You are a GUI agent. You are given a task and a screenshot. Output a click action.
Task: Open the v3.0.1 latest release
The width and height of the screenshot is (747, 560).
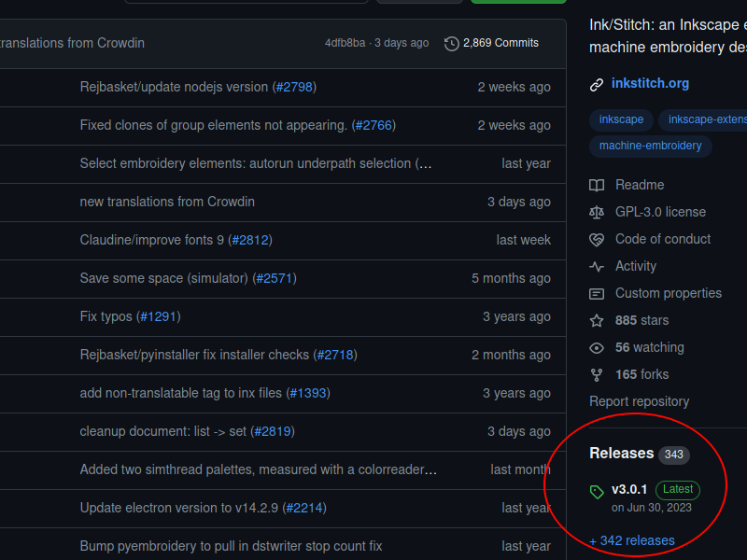point(628,489)
